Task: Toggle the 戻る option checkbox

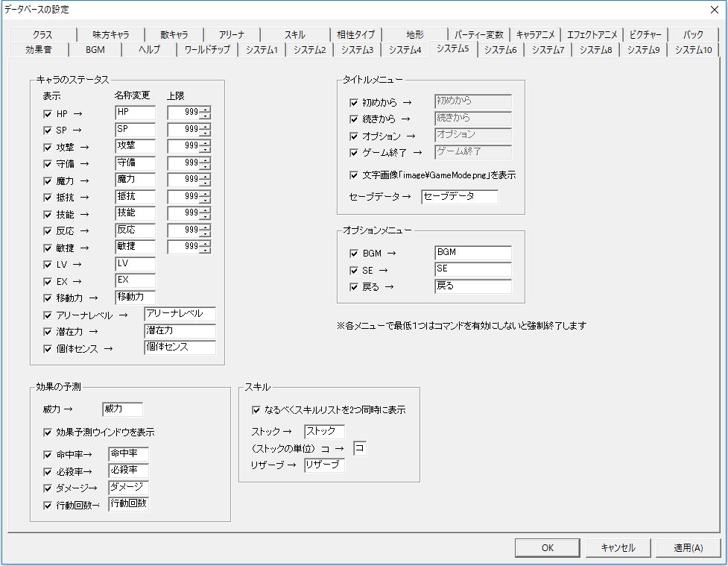Action: [354, 287]
